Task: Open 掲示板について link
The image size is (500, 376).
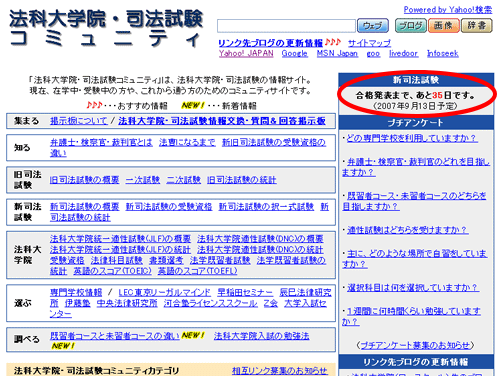Action: (79, 121)
